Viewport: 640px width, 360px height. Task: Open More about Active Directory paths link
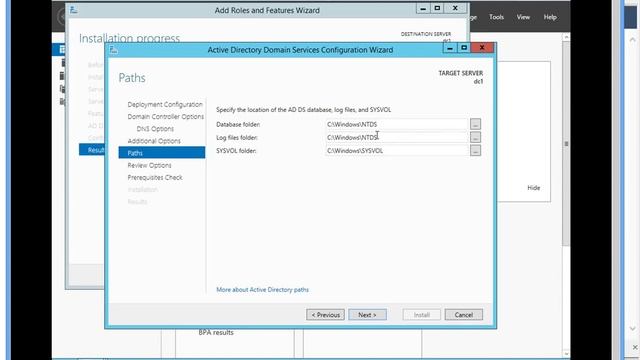(262, 289)
